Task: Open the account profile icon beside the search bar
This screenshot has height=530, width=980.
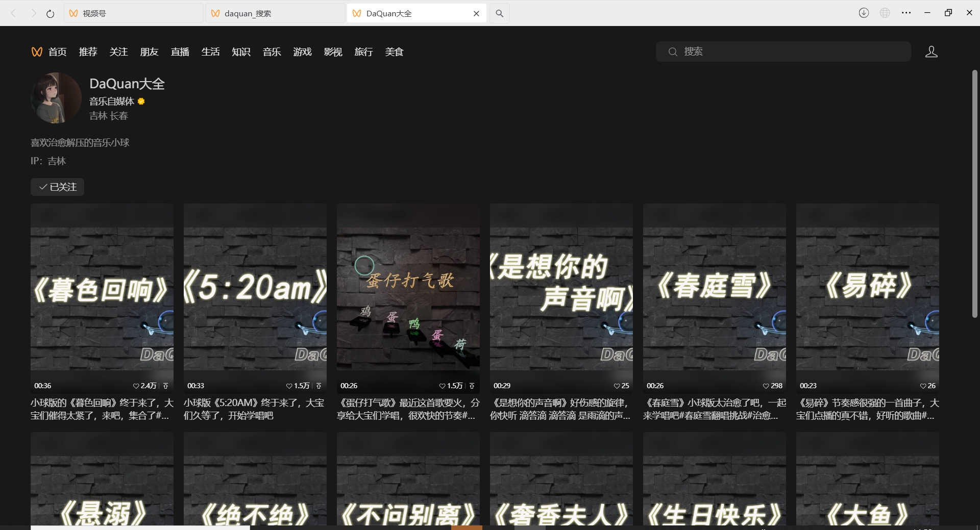Action: [x=931, y=52]
